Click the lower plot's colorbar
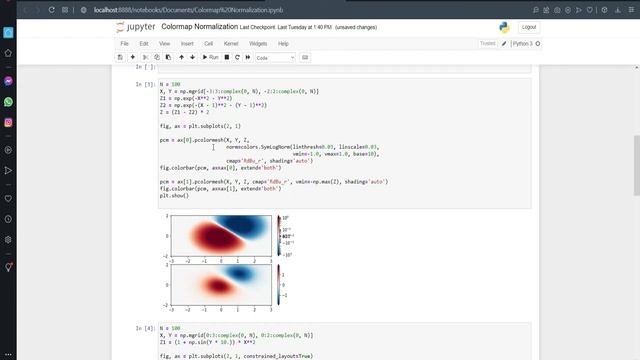The height and width of the screenshot is (360, 640). (x=279, y=284)
